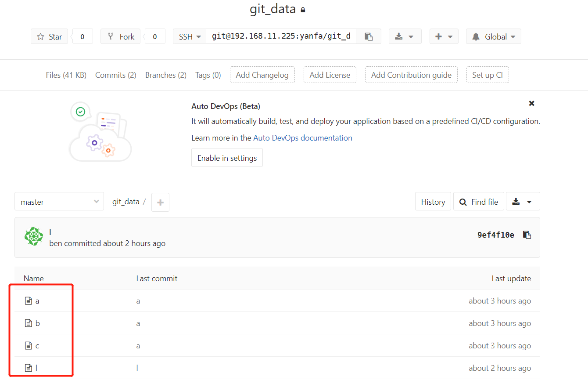Open the Commits (2) tab
Viewport: 588px width, 380px height.
coord(116,75)
